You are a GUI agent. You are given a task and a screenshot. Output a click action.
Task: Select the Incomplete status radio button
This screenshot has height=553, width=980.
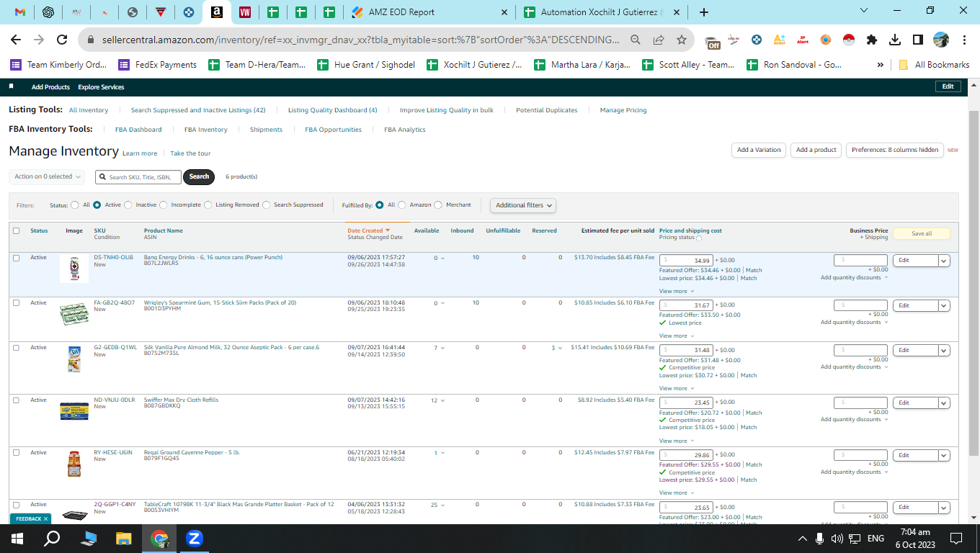(164, 205)
